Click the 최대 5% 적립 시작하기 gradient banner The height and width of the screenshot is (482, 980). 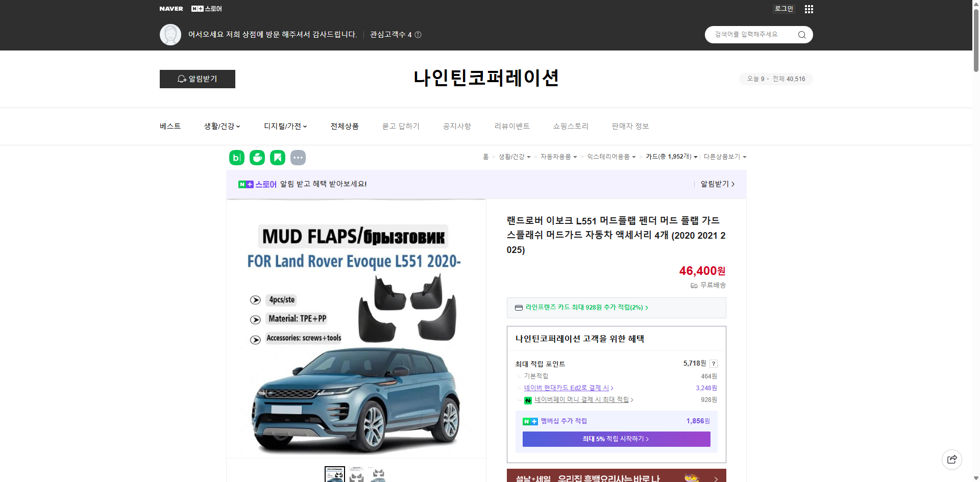[x=616, y=439]
